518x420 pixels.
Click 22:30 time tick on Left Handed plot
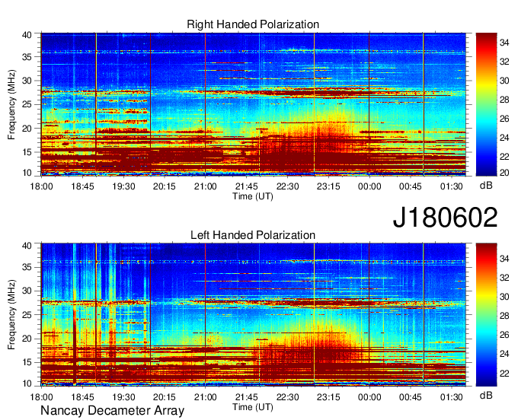tap(287, 397)
